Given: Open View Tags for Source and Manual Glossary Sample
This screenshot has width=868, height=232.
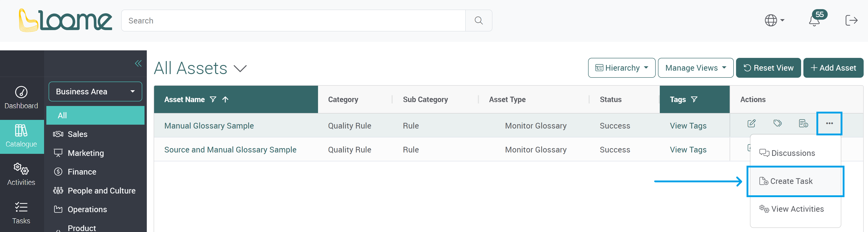Looking at the screenshot, I should click(x=688, y=150).
